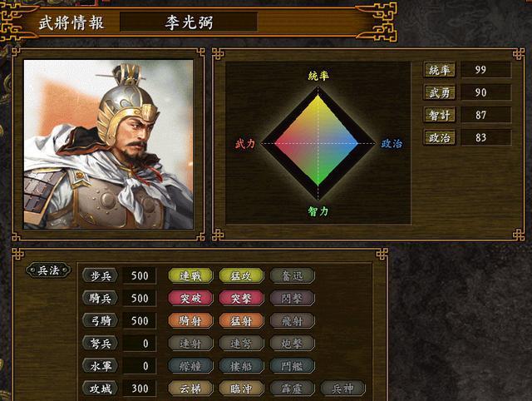Image resolution: width=532 pixels, height=401 pixels.
Task: Select the 猛射 tactic badge
Action: 241,321
